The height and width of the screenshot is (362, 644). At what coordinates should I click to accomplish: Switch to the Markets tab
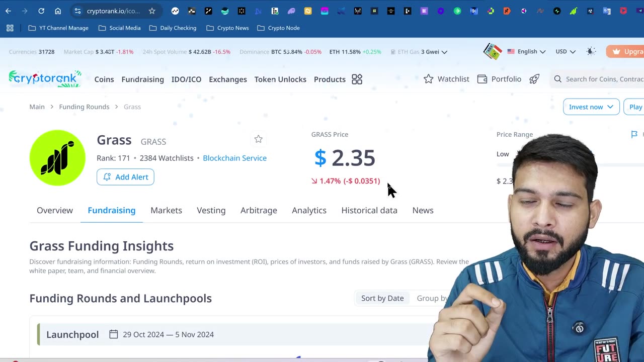(166, 210)
